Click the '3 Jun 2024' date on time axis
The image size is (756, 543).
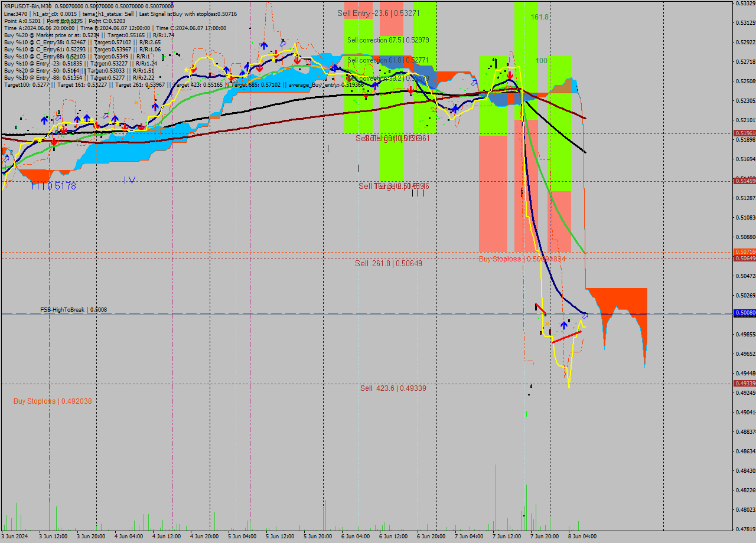14,537
